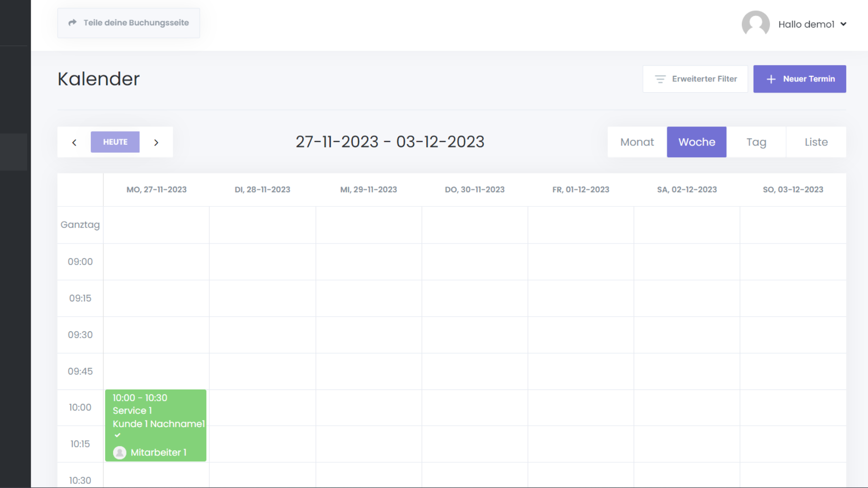This screenshot has width=868, height=488.
Task: Click the Mitarbeiter 1 avatar in the appointment
Action: click(x=120, y=452)
